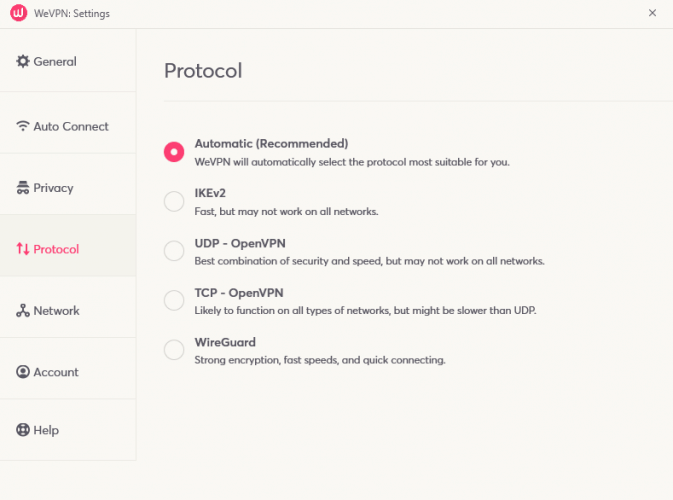Click the Account person icon

point(23,372)
